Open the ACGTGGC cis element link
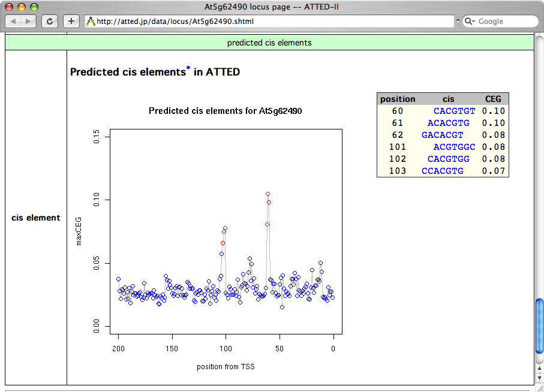Viewport: 544px width, 392px height. 454,147
